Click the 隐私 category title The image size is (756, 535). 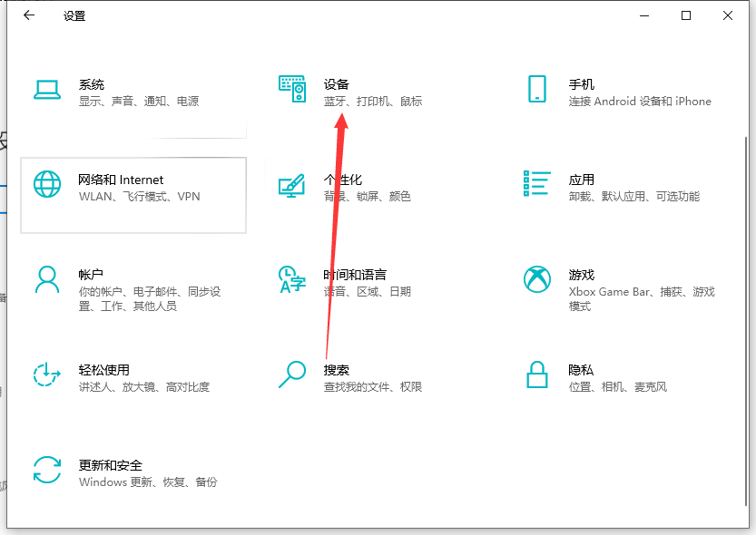(581, 370)
